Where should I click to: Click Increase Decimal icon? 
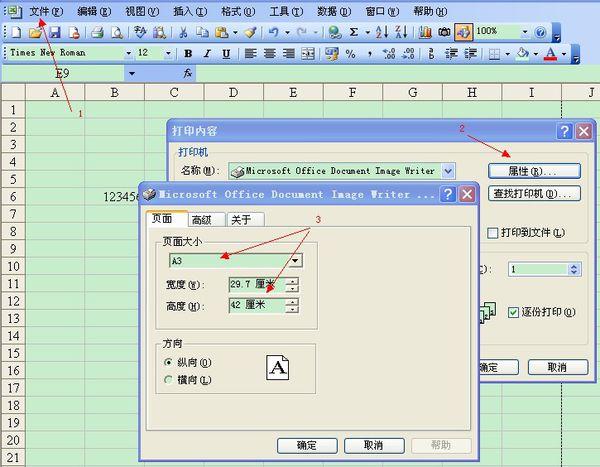pyautogui.click(x=389, y=54)
